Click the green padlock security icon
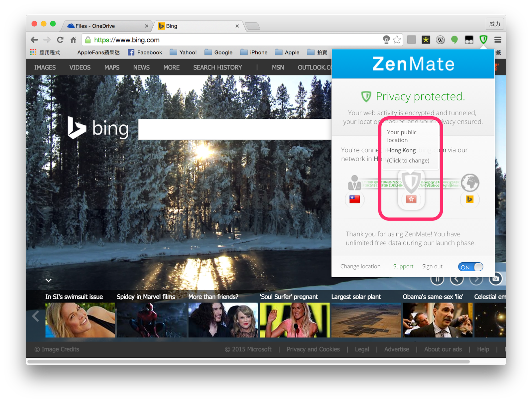532x402 pixels. (x=88, y=40)
